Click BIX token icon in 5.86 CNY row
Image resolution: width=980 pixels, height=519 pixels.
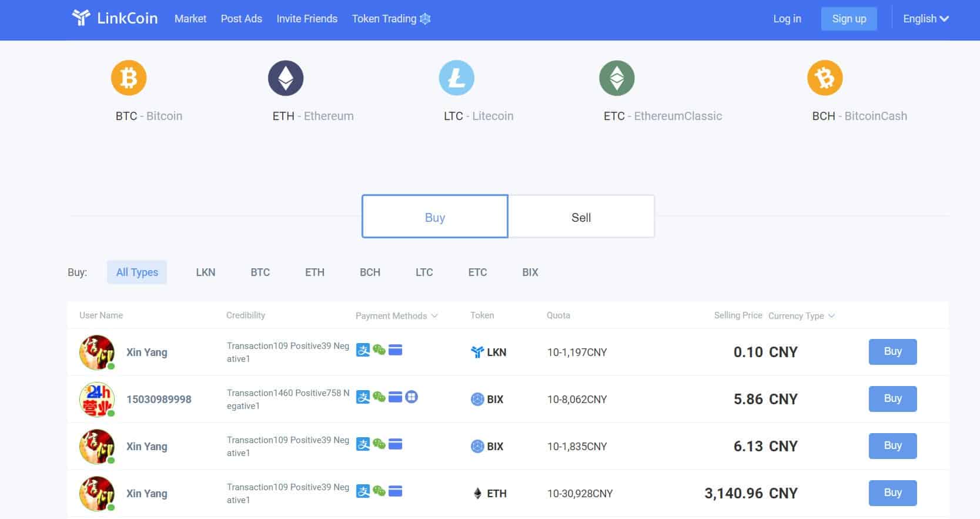tap(477, 399)
